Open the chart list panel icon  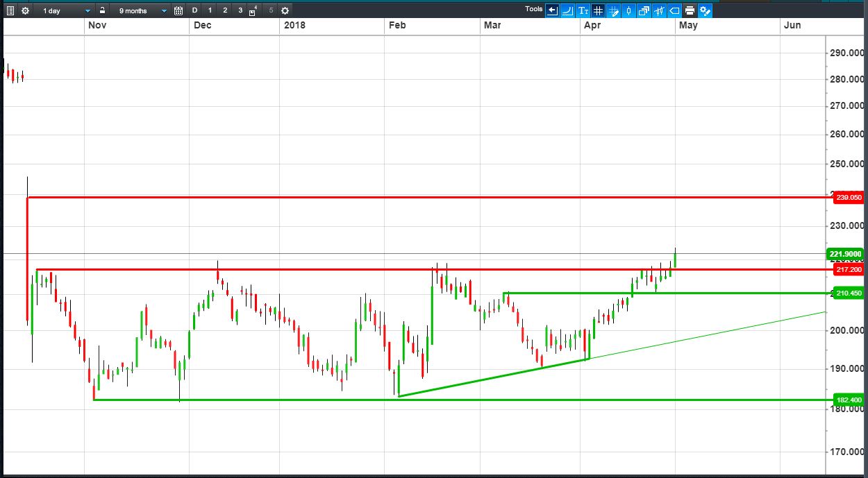pyautogui.click(x=10, y=10)
